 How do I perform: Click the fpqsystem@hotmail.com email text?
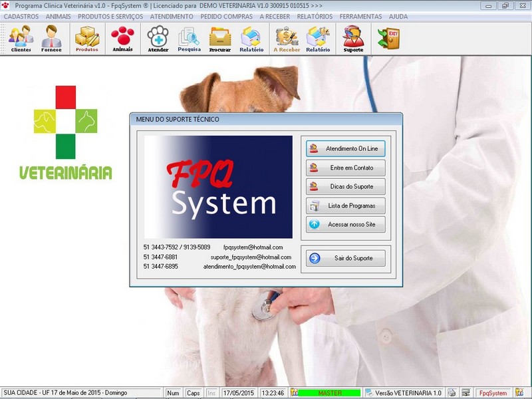pyautogui.click(x=253, y=247)
